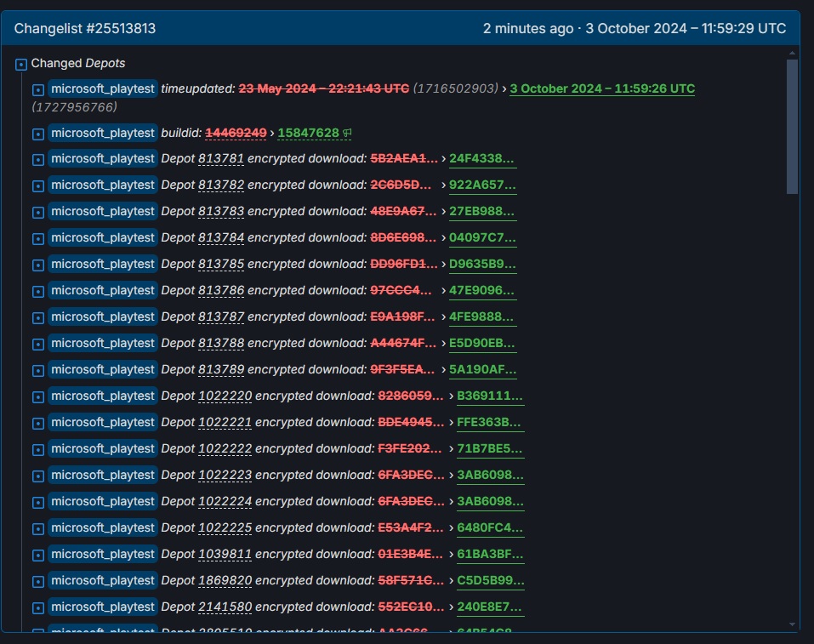Click the square icon on the timeupdated row
The height and width of the screenshot is (644, 814).
[37, 89]
